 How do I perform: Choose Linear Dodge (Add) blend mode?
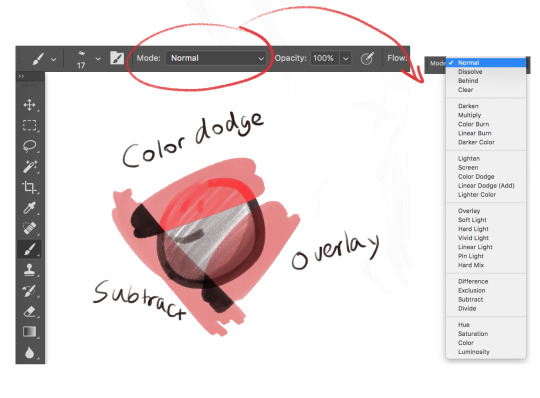point(486,186)
